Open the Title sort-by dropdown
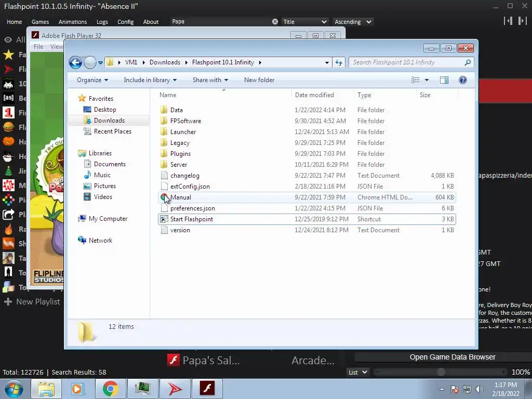 point(304,22)
